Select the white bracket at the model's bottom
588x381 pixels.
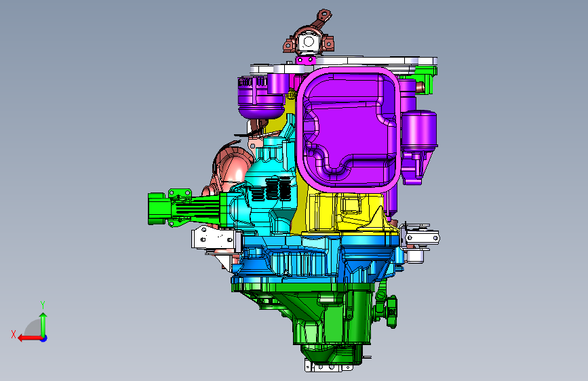pos(328,366)
